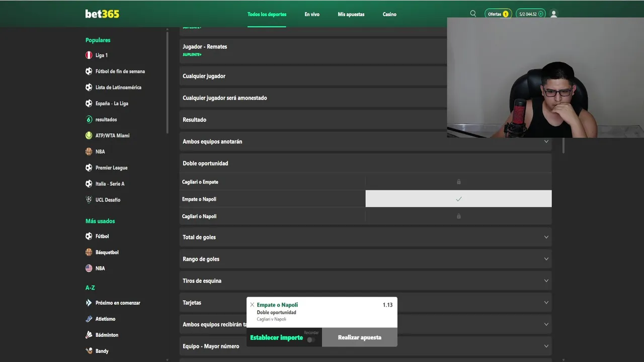
Task: Click Ofertas button in header
Action: click(x=498, y=14)
